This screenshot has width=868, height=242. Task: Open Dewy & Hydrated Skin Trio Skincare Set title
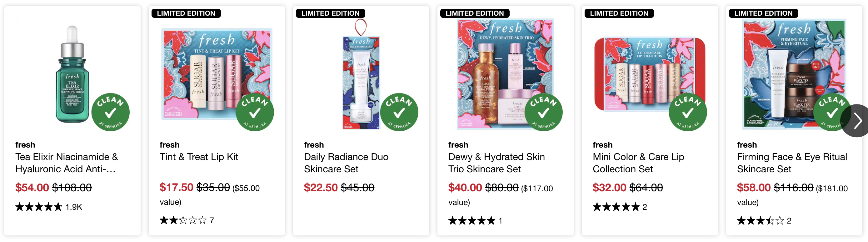pyautogui.click(x=496, y=163)
